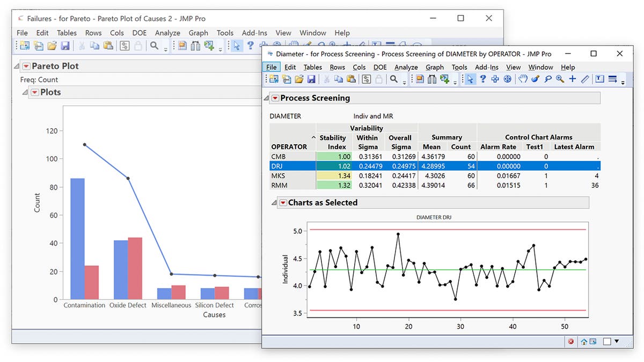Click the Stability Index column header
The image size is (644, 362).
(333, 142)
